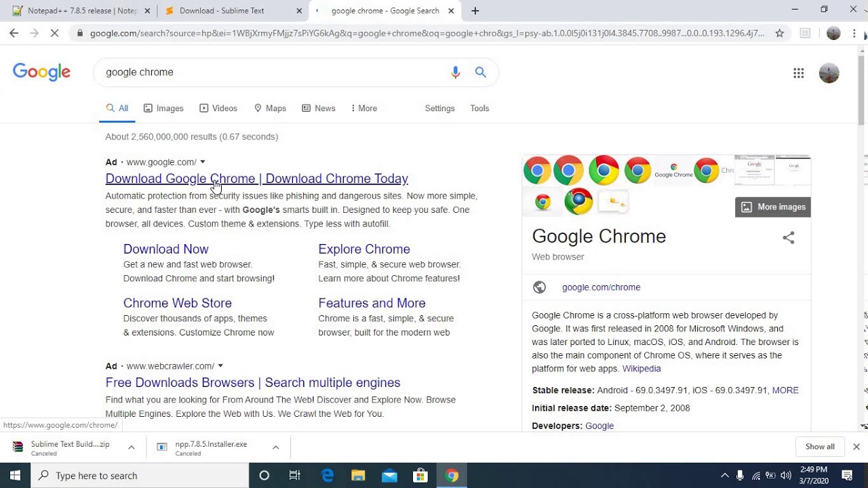
Task: Open Free Downloads Browsers ad link
Action: pos(253,382)
